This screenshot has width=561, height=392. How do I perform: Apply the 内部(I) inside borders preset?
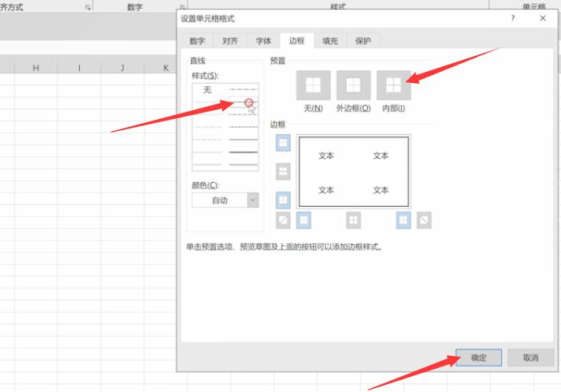[x=393, y=85]
